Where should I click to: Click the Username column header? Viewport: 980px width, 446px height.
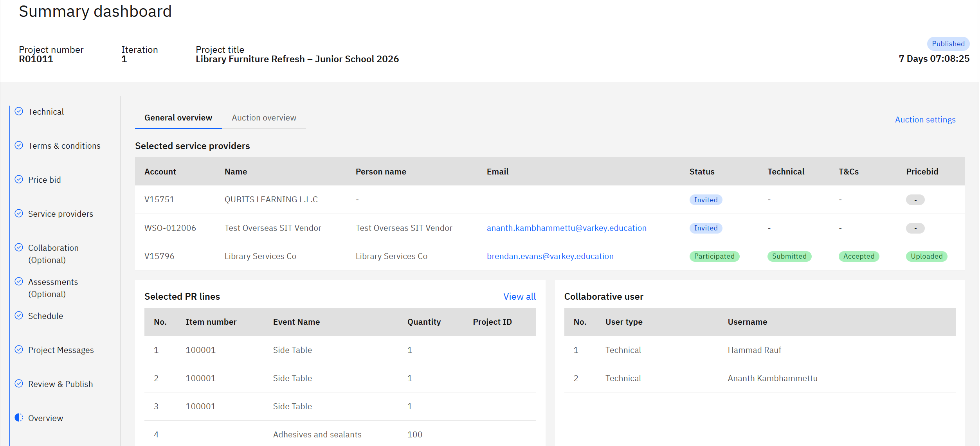click(747, 322)
